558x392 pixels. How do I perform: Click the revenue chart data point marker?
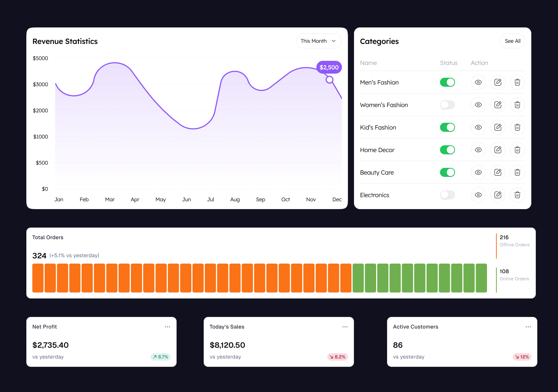pyautogui.click(x=330, y=80)
